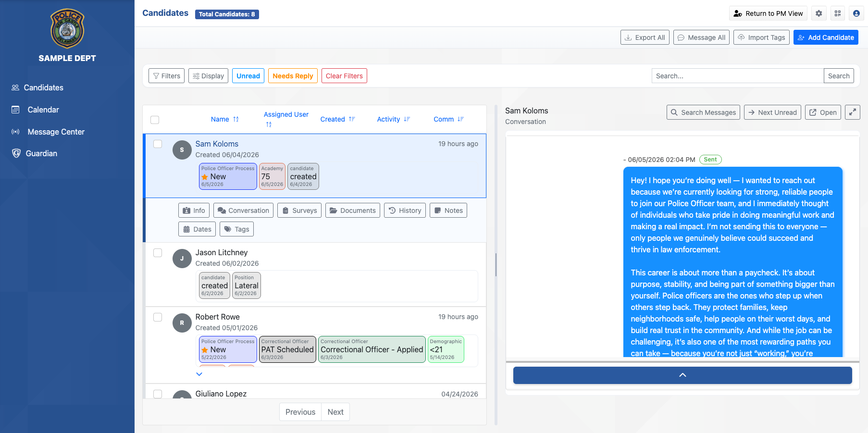This screenshot has height=433, width=868.
Task: Open Conversation tab for Sam Koloms
Action: coord(243,210)
